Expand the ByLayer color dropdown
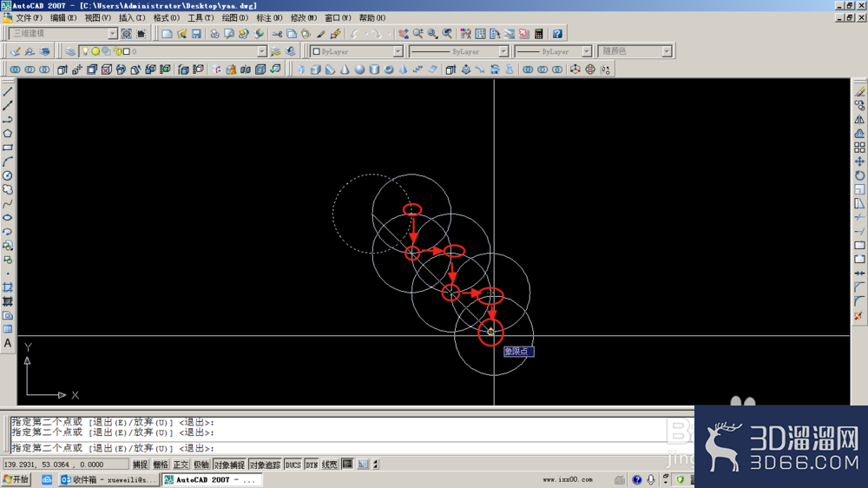 pos(357,51)
